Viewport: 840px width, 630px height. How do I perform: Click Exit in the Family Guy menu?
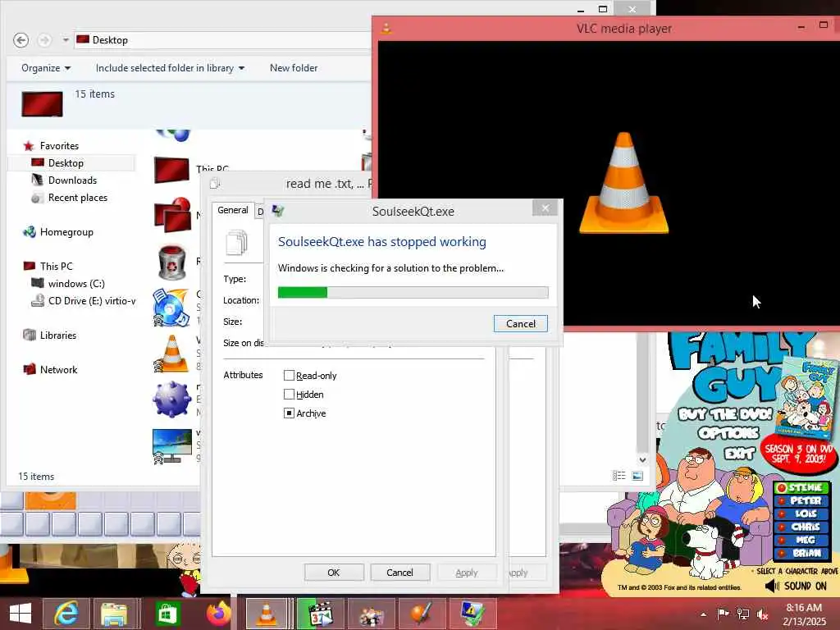coord(739,454)
